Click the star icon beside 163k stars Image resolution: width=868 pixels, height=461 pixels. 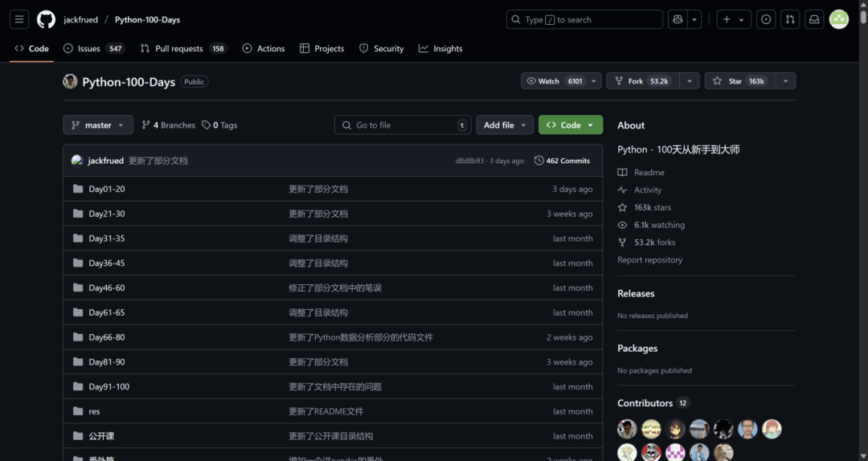[622, 207]
